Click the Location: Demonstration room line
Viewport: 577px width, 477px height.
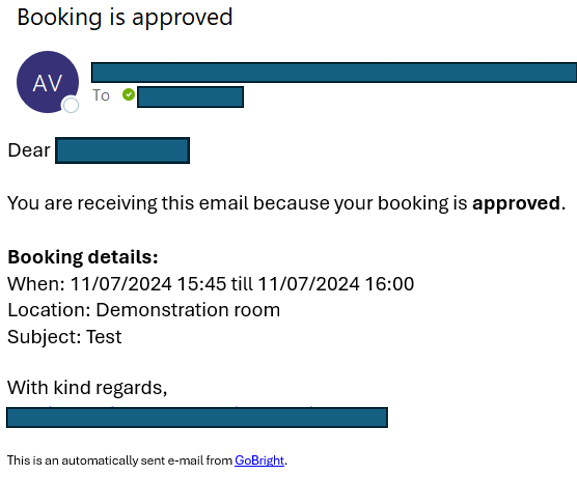click(144, 310)
